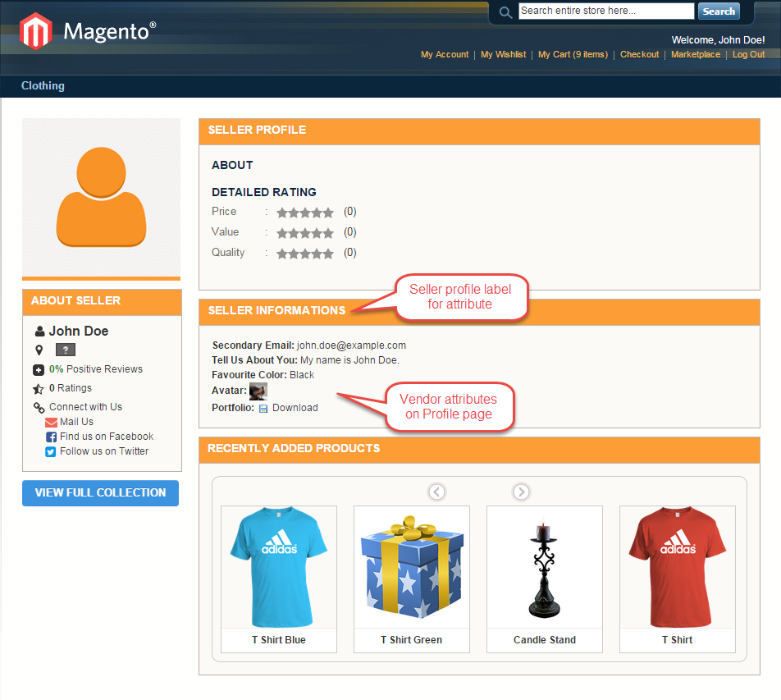Image resolution: width=781 pixels, height=700 pixels.
Task: Open My Cart showing 9 items
Action: click(574, 54)
